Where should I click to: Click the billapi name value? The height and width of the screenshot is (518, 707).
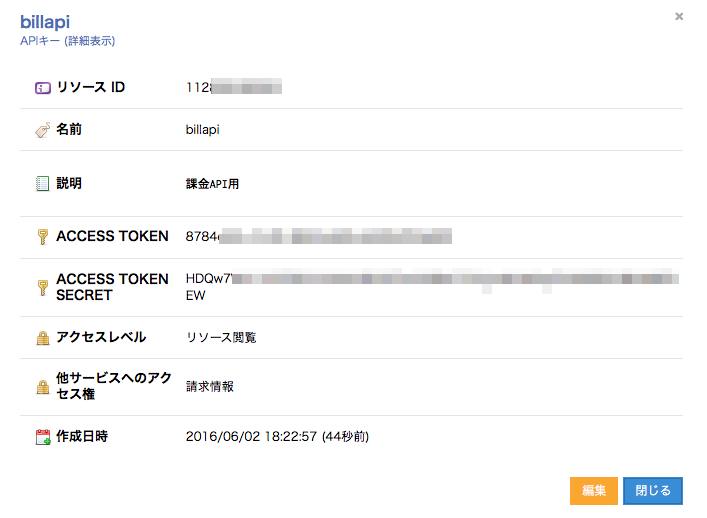(205, 130)
